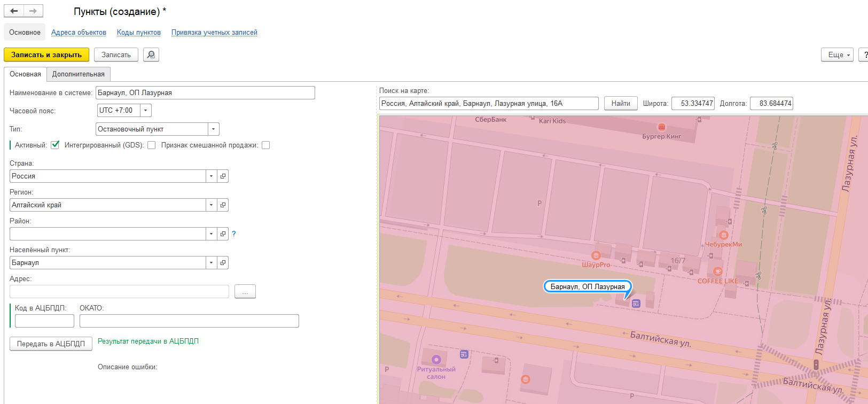Switch to the Дополнительная tab
Screen dimensions: 868x404
click(x=78, y=74)
